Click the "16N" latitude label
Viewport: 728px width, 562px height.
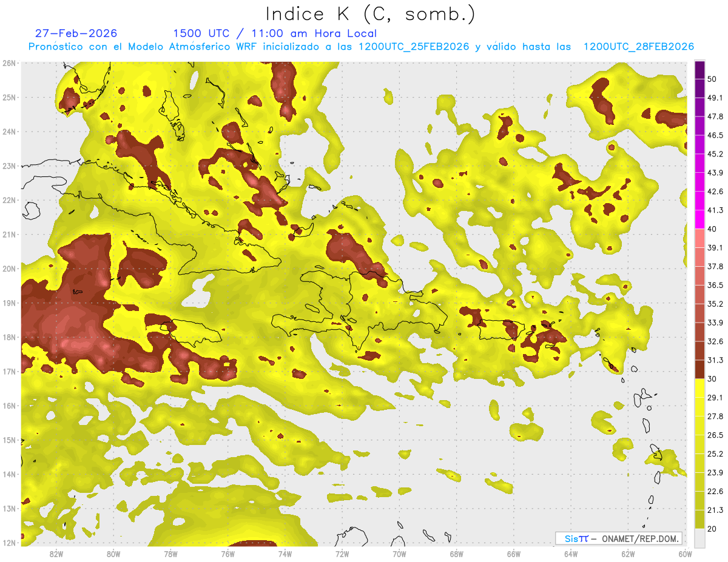point(9,406)
